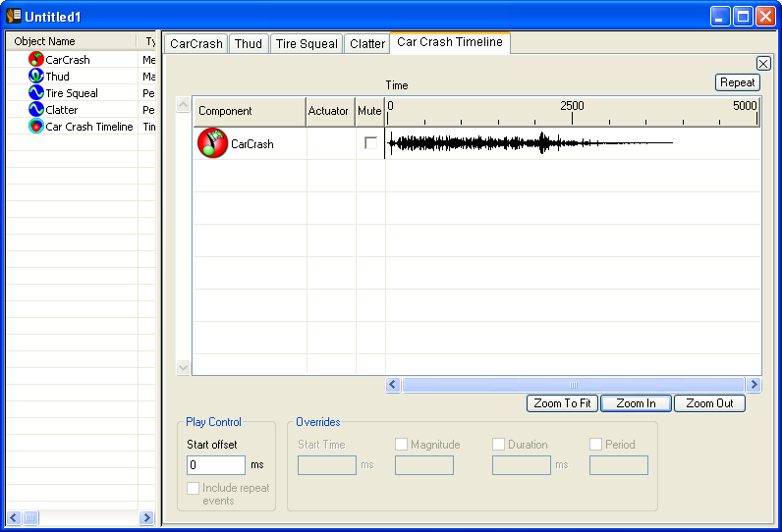Click the timeline vertical scroll down arrow
This screenshot has height=532, width=782.
click(183, 368)
